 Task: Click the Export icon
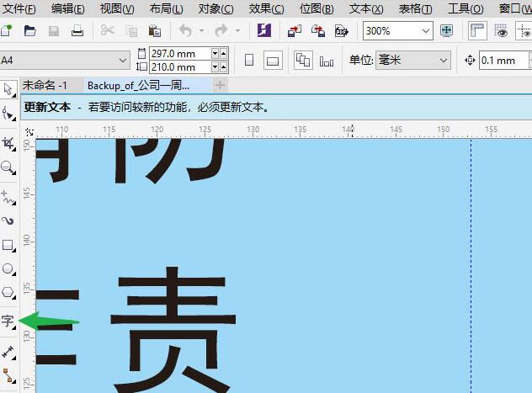tap(318, 31)
